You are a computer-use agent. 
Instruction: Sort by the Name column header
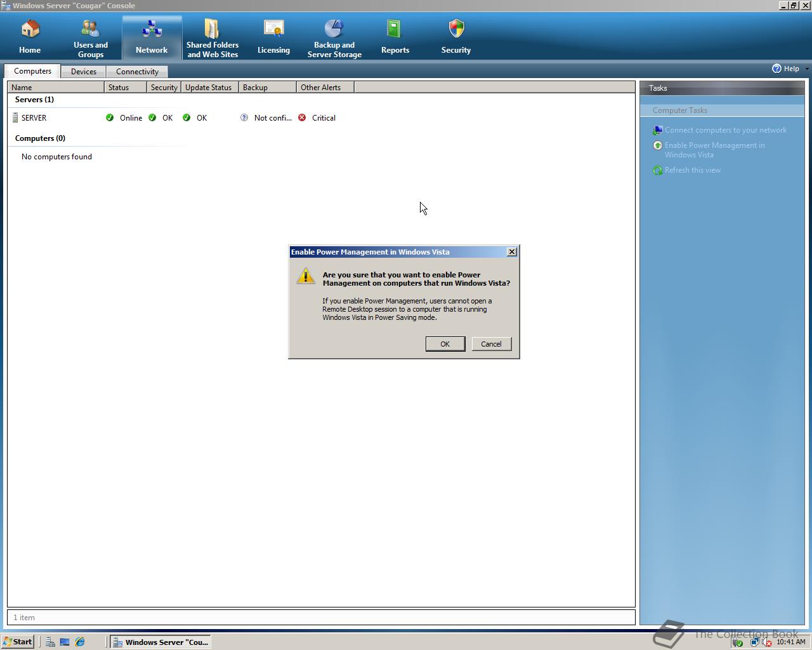tap(56, 88)
